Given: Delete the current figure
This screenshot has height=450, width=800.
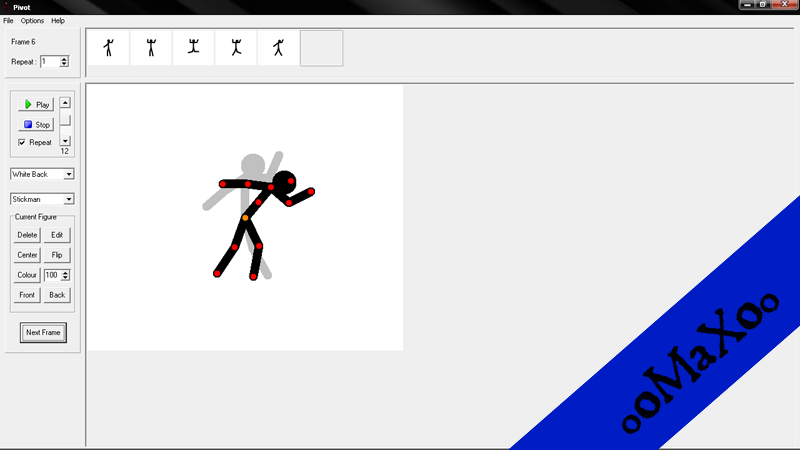Looking at the screenshot, I should 27,235.
